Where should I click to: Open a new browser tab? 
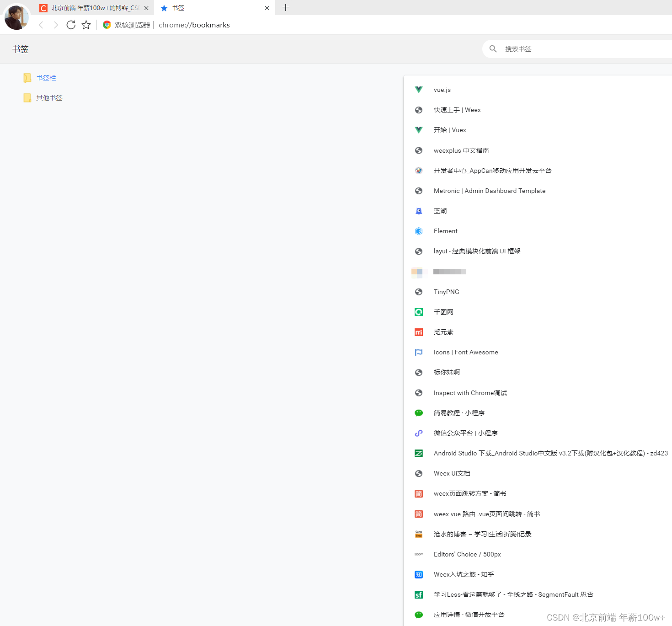[286, 7]
